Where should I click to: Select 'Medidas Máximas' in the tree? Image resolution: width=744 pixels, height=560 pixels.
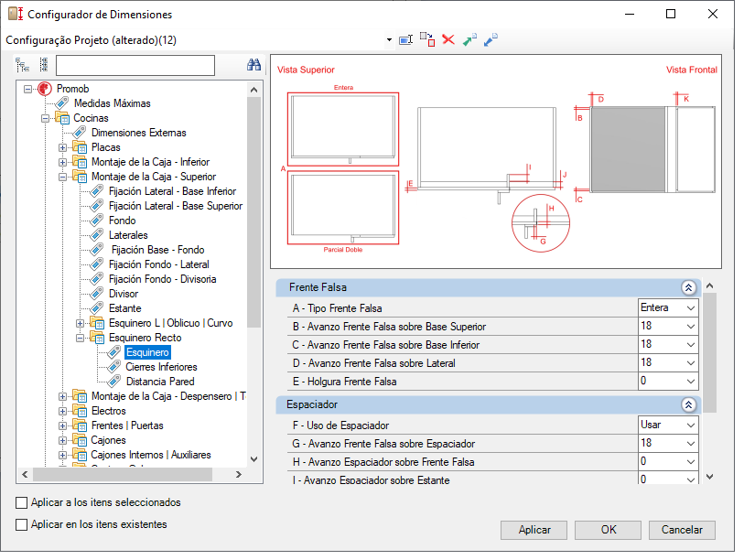tap(112, 103)
